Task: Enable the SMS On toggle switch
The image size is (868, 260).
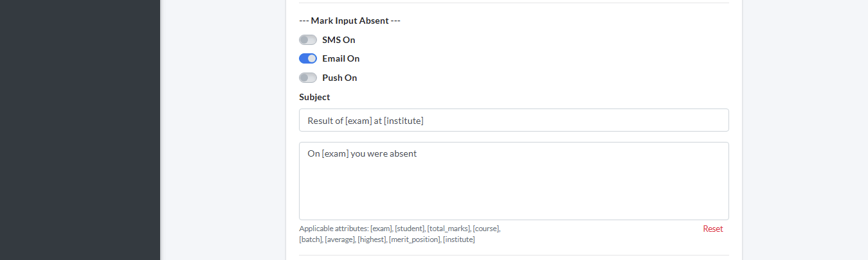Action: click(308, 40)
